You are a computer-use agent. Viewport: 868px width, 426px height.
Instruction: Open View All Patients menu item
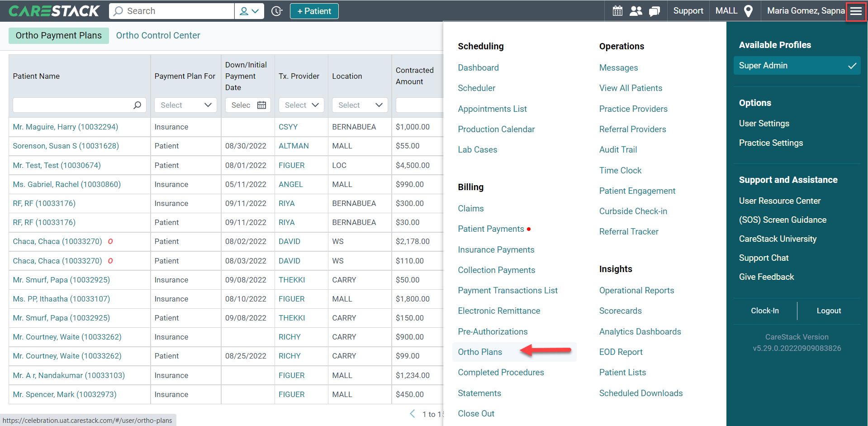631,88
